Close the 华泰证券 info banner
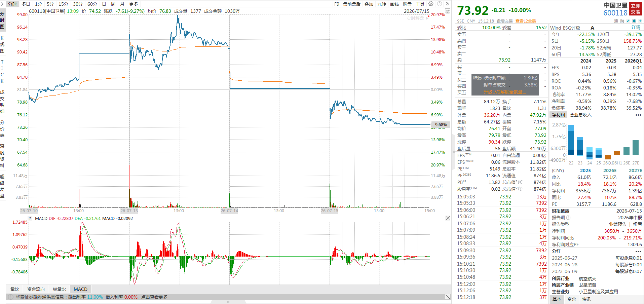Viewport: 644px width, 304px height. 448,297
